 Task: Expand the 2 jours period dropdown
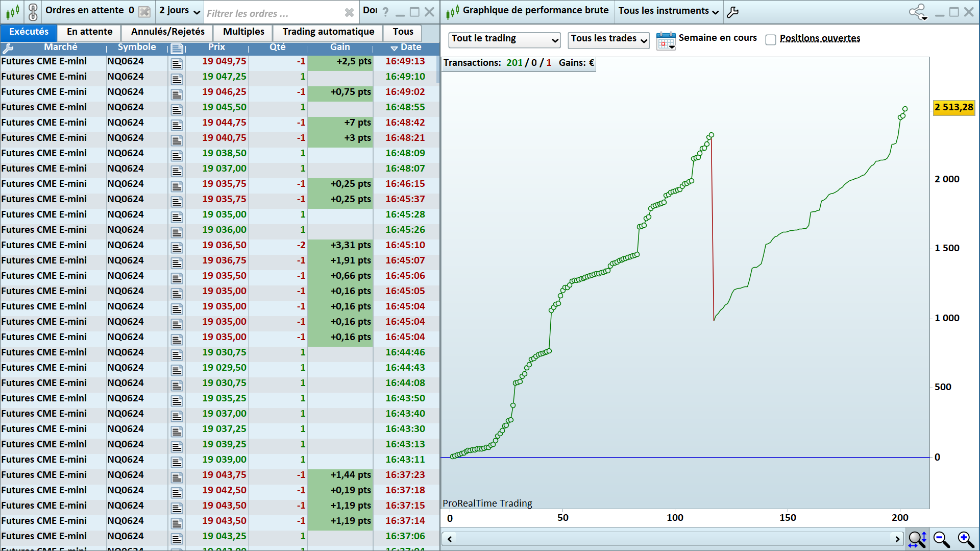179,11
